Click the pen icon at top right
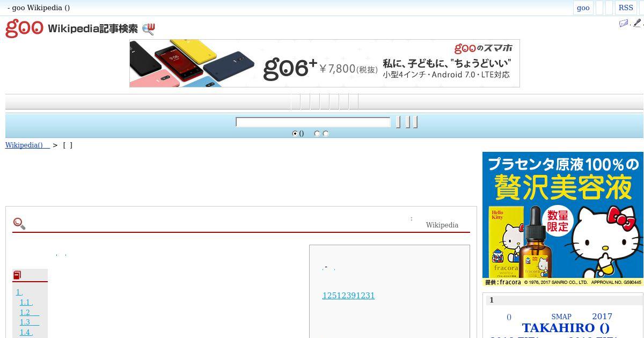This screenshot has height=338, width=644. pyautogui.click(x=637, y=24)
